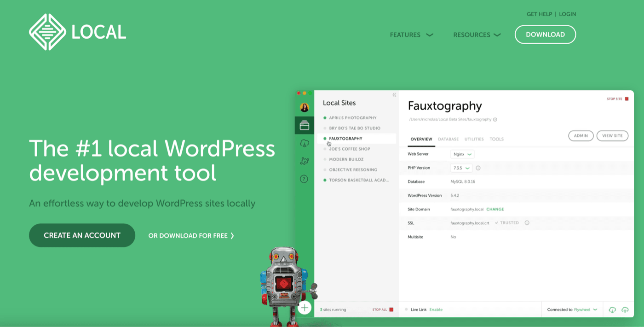The image size is (644, 327).
Task: Click the Or Download for Free link
Action: [191, 235]
